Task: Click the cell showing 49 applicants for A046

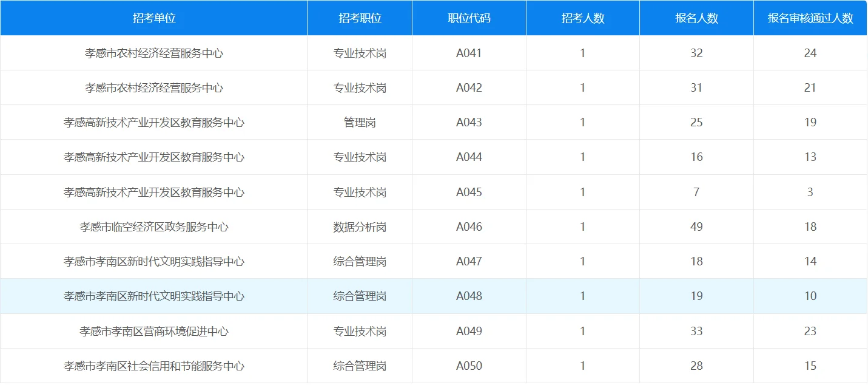Action: (x=696, y=226)
